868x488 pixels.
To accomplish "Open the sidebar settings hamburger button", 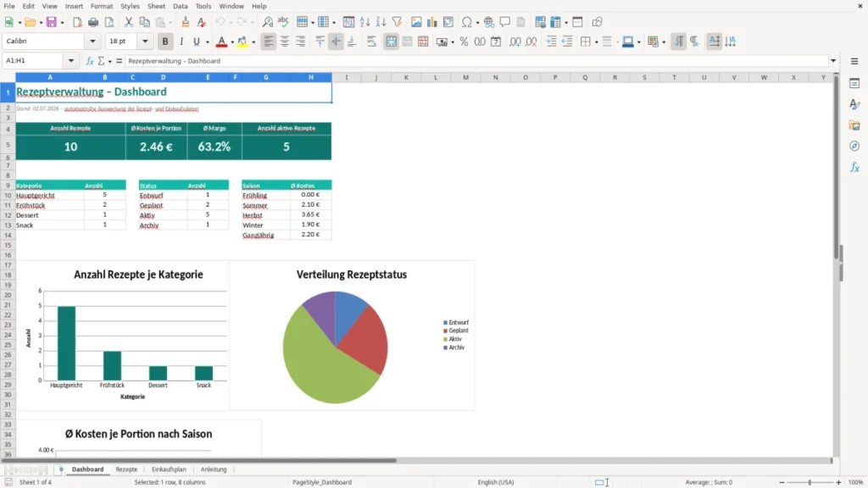I will (854, 61).
